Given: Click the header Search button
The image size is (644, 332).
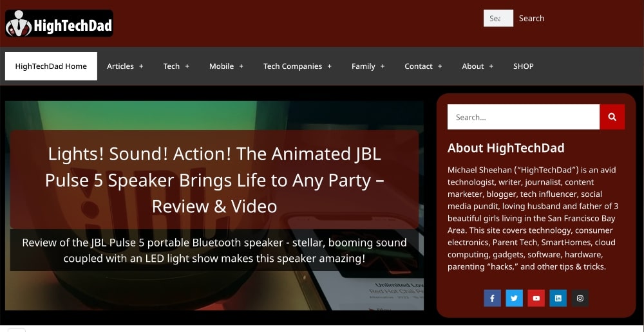Looking at the screenshot, I should click(x=531, y=19).
